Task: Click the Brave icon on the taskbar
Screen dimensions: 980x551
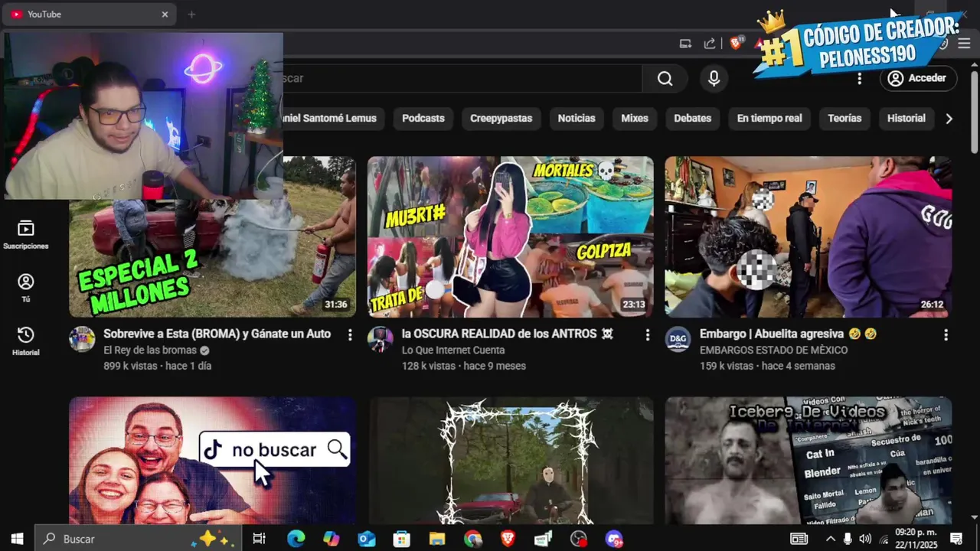Action: pyautogui.click(x=508, y=539)
